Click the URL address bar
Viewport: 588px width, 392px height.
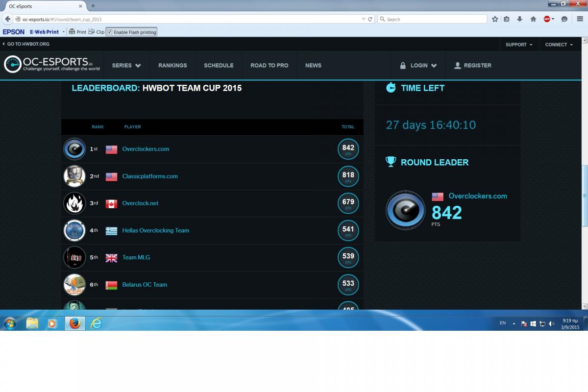(x=191, y=19)
